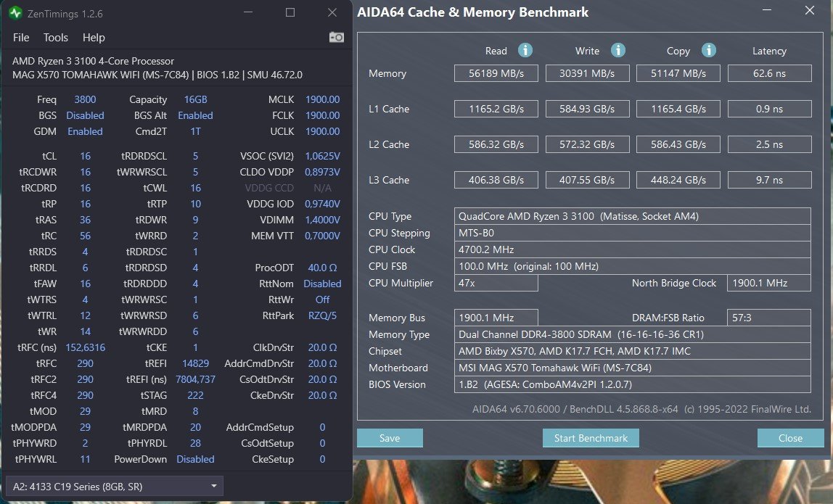Viewport: 833px width, 504px height.
Task: Click the Close button in AIDA64
Action: 790,438
